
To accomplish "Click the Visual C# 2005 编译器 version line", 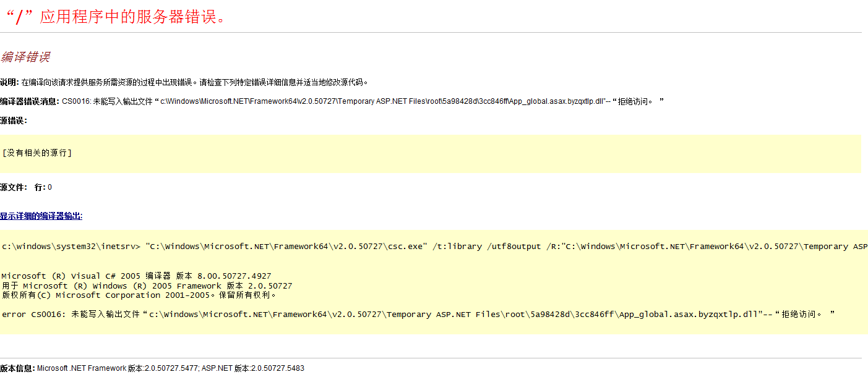I will pyautogui.click(x=136, y=276).
